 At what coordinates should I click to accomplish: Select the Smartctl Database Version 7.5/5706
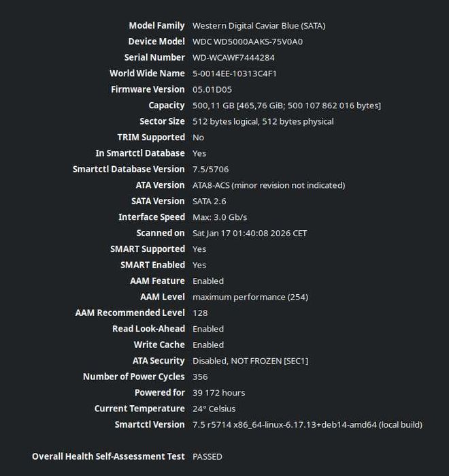click(x=210, y=170)
